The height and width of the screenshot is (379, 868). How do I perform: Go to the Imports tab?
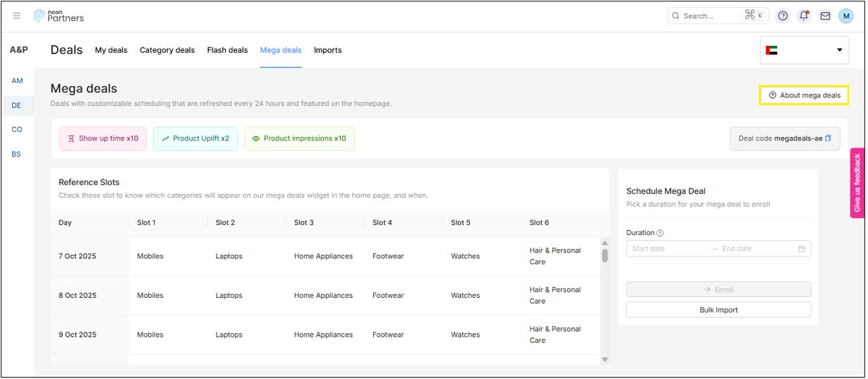[327, 50]
